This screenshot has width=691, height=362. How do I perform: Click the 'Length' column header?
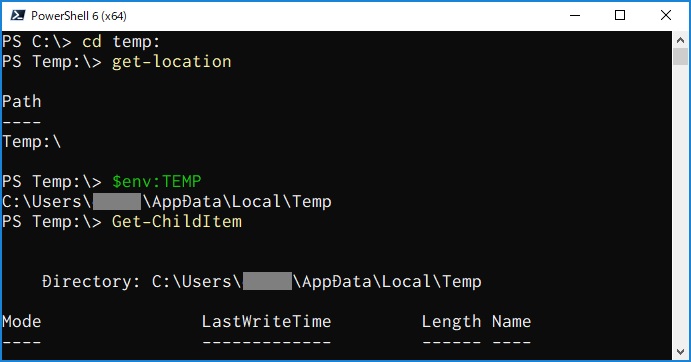click(451, 322)
